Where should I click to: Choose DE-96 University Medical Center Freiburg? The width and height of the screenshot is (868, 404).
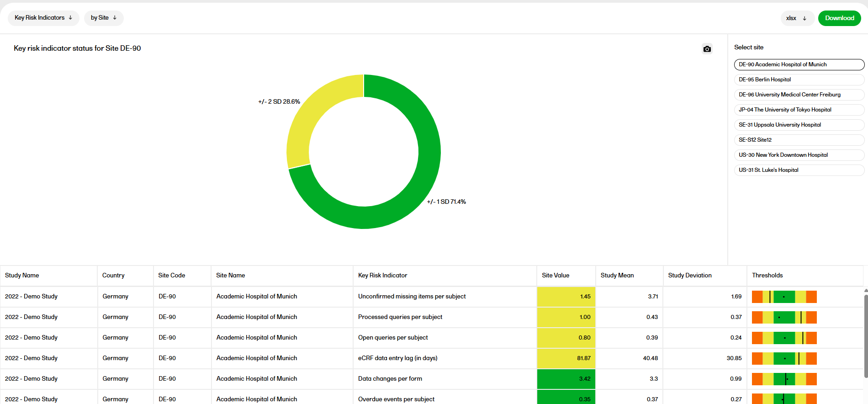pos(799,95)
